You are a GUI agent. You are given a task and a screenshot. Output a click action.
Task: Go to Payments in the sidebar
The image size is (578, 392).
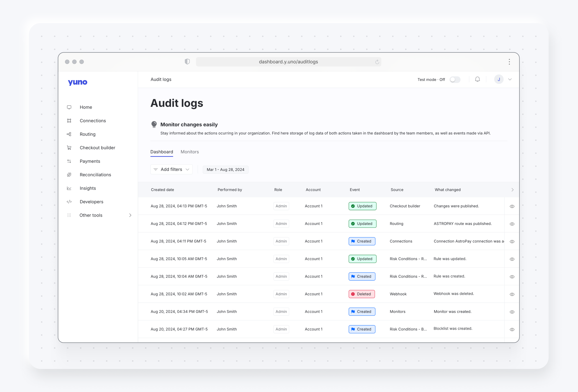tap(90, 161)
